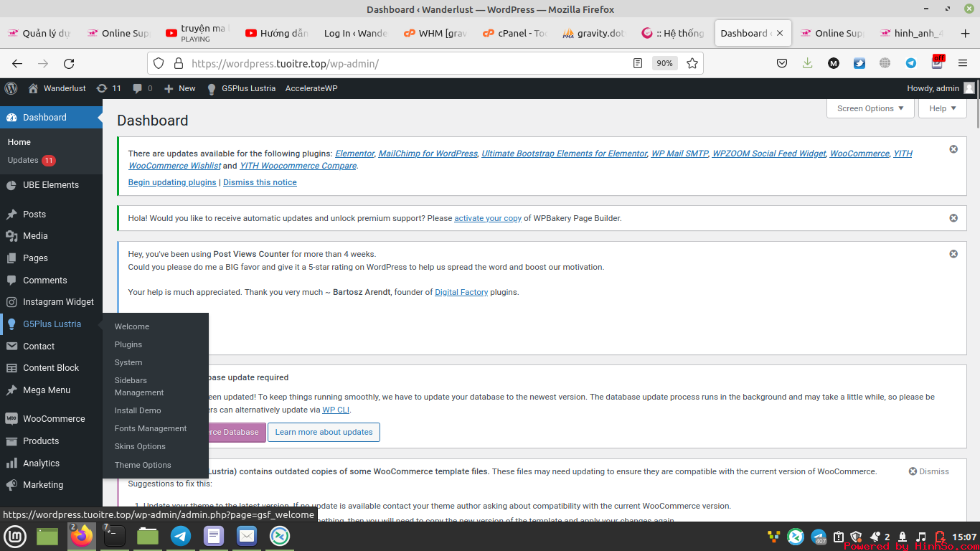980x551 pixels.
Task: Open the WP Mail SMTP link
Action: tap(679, 154)
